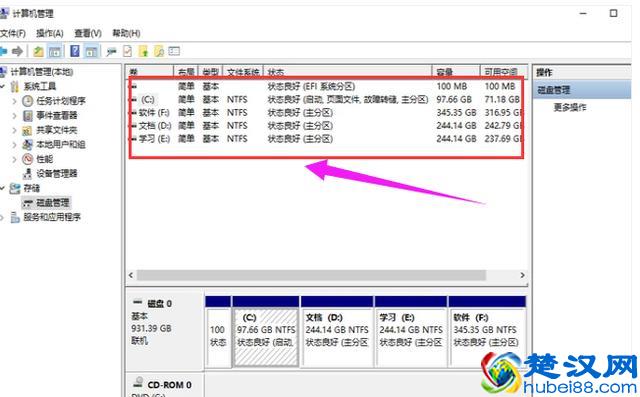Open the 帮助(H) menu
This screenshot has height=397, width=640.
pyautogui.click(x=127, y=33)
